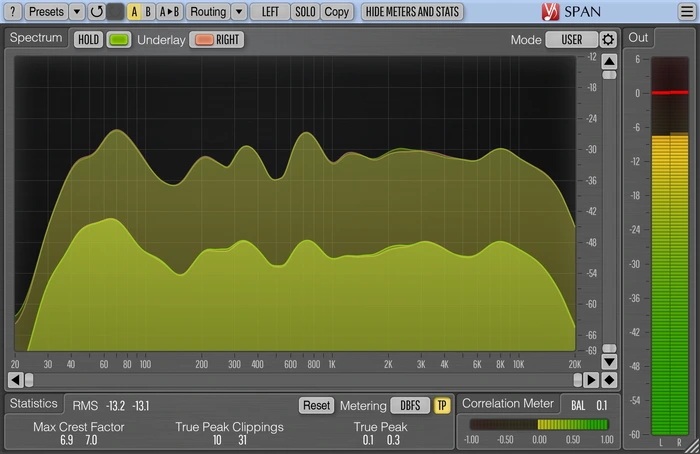Click the green spectrum color swatch
Viewport: 700px width, 454px height.
coord(119,40)
